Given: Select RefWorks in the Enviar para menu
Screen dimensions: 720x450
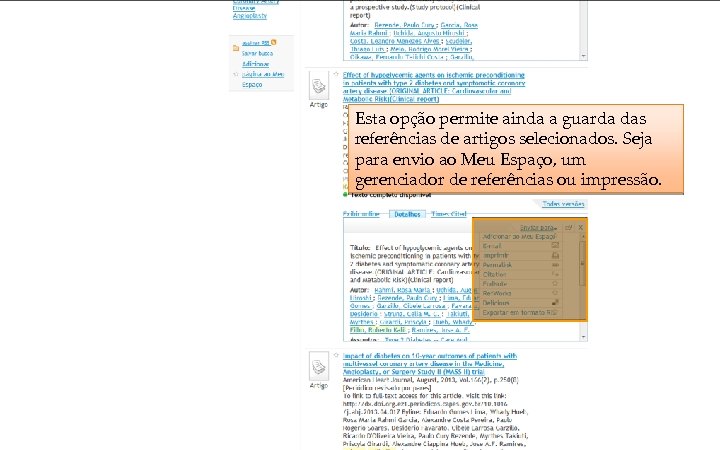Looking at the screenshot, I should [497, 293].
